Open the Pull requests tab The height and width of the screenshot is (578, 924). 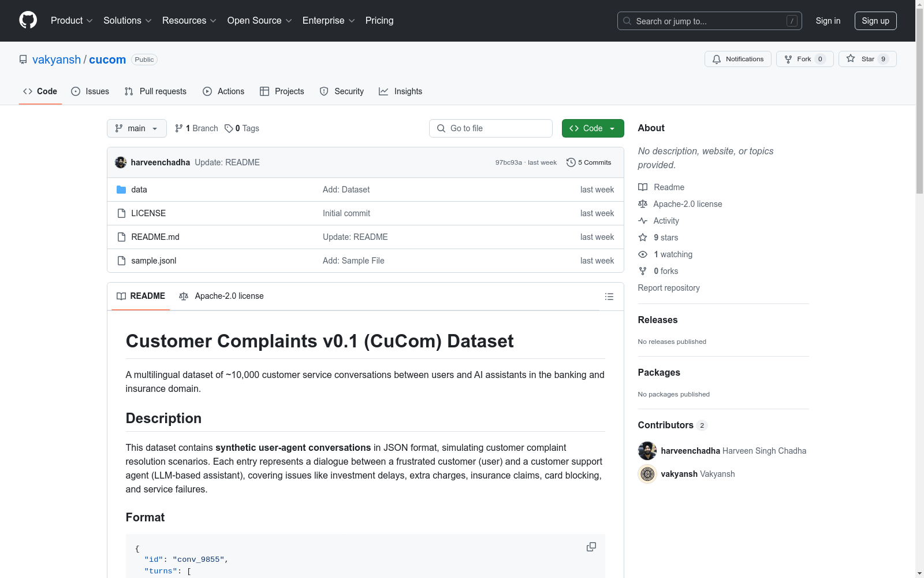coord(155,91)
